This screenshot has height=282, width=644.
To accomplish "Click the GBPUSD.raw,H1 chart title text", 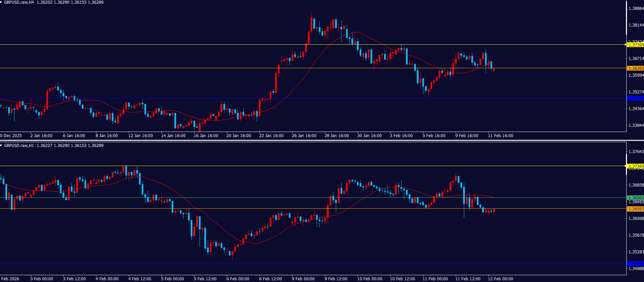I will [19, 146].
